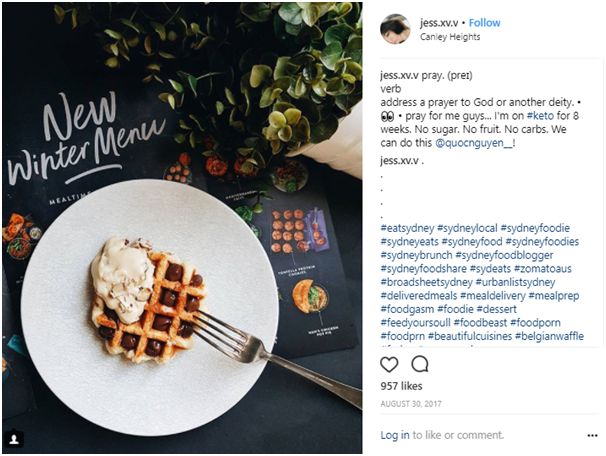Screen dimensions: 606x456
Task: Click the waffle post photo
Action: pyautogui.click(x=182, y=228)
